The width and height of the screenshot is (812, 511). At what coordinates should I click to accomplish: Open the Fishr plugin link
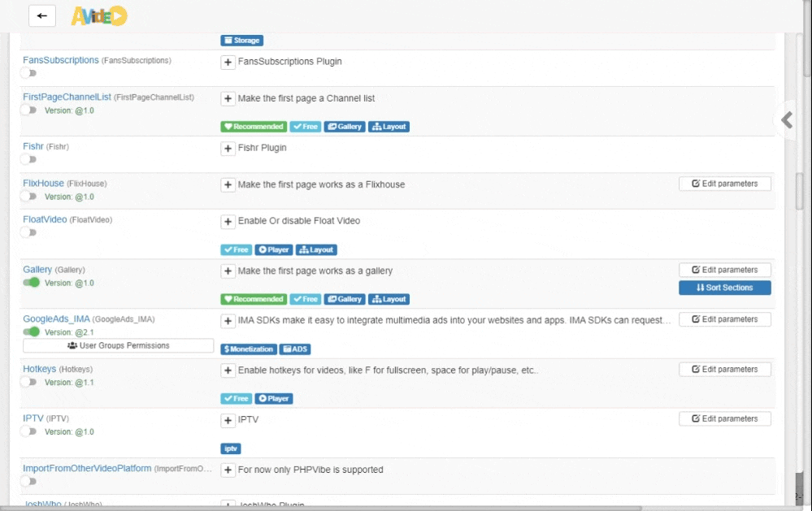tap(33, 146)
